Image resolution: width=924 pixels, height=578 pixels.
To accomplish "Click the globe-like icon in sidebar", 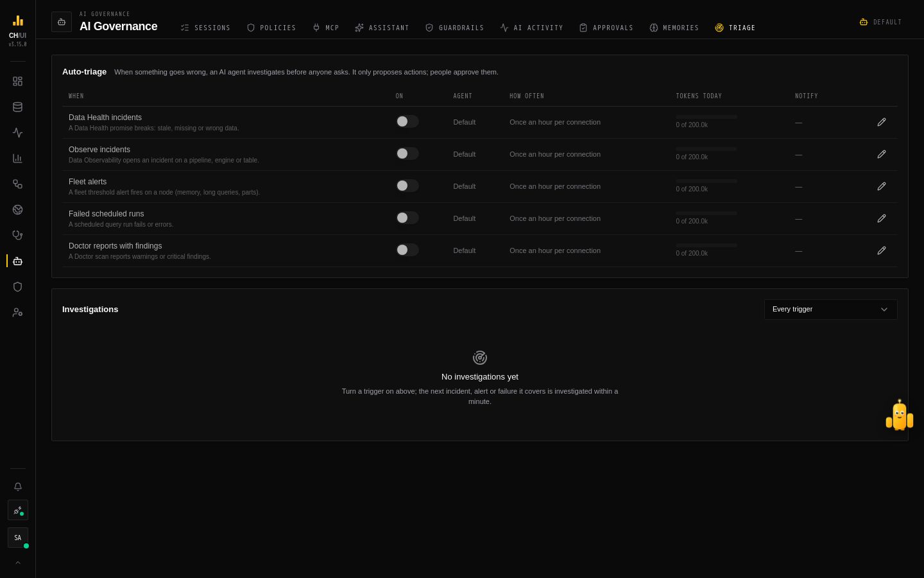I will tap(17, 210).
